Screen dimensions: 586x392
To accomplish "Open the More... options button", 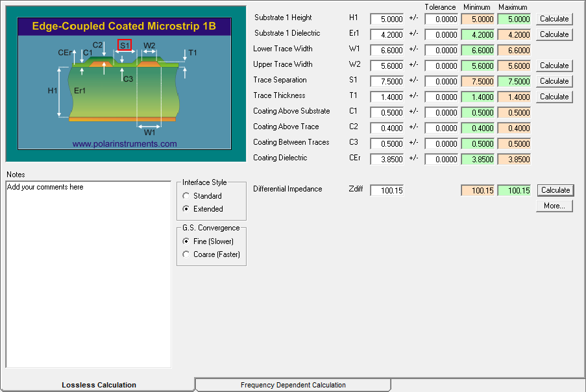I will 554,206.
